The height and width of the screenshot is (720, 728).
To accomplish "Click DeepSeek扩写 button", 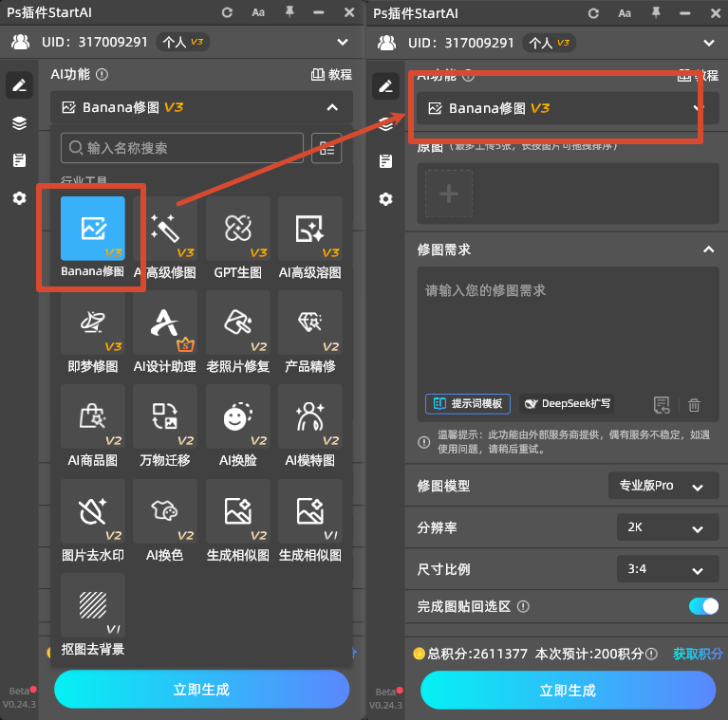I will click(567, 403).
